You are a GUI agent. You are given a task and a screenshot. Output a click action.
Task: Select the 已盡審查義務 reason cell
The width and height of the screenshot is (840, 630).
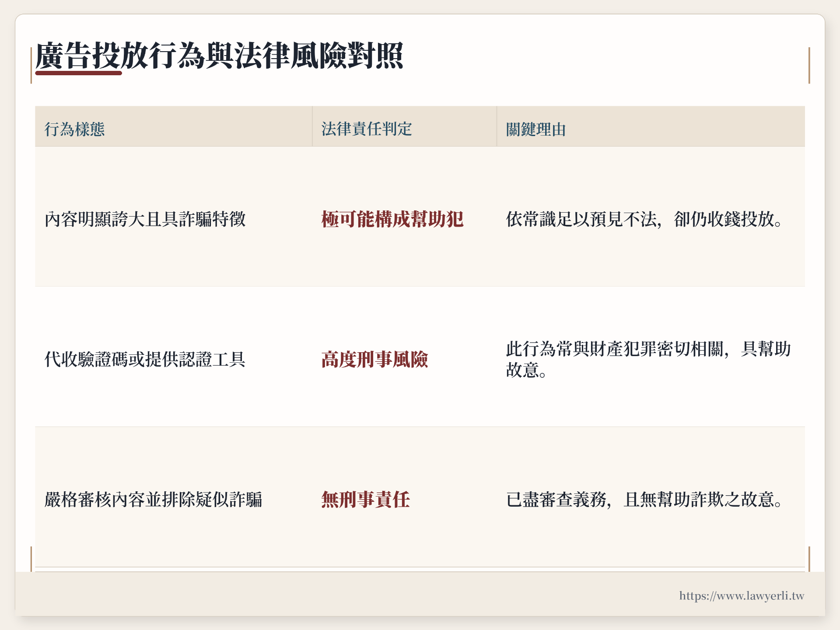point(644,500)
